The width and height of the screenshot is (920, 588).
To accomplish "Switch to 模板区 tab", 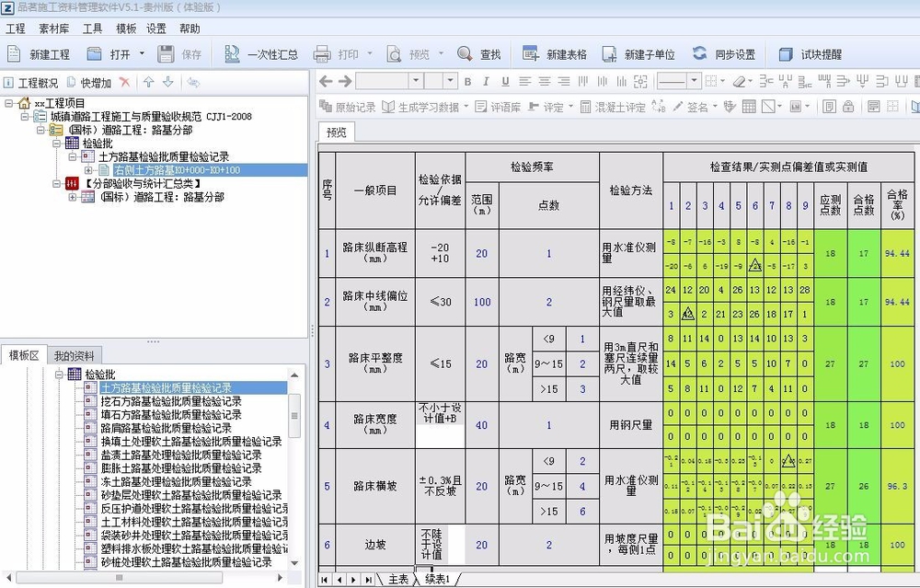I will pyautogui.click(x=24, y=355).
